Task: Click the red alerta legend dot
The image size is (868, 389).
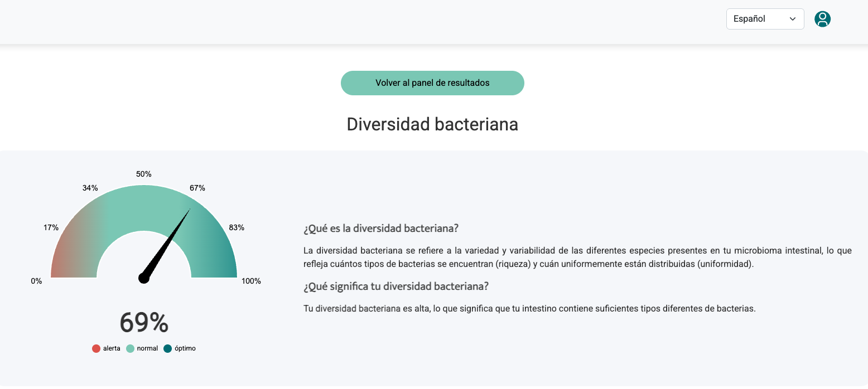Action: pos(96,349)
